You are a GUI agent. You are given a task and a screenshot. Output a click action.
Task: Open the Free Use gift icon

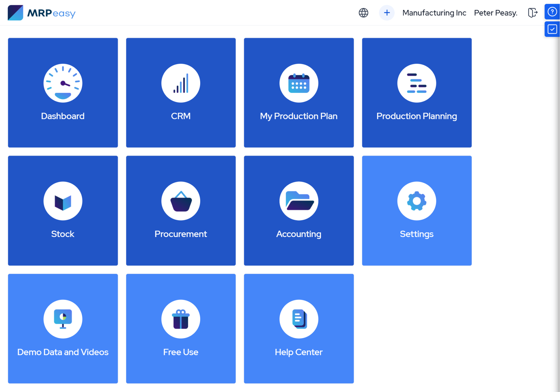(x=180, y=319)
